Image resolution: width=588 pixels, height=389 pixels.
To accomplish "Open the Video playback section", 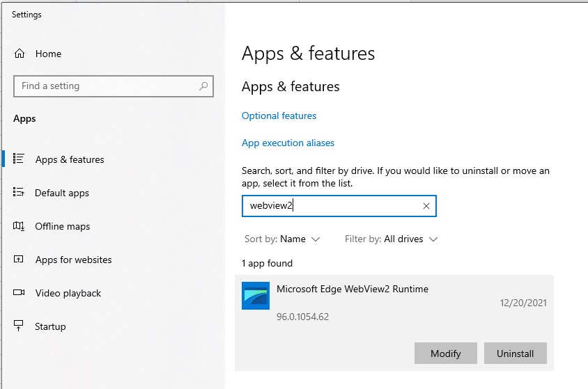I will pos(68,293).
